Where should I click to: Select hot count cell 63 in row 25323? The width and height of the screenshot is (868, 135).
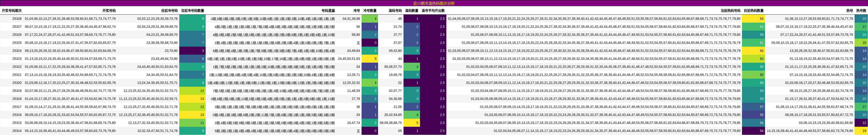[x=754, y=59]
